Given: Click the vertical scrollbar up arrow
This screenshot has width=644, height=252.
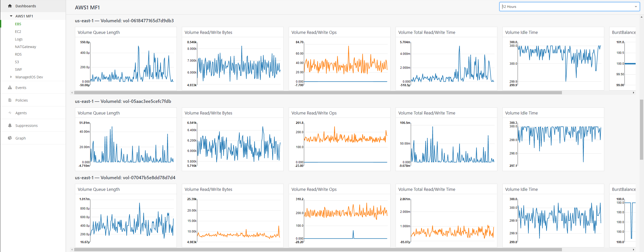Looking at the screenshot, I should (x=641, y=17).
